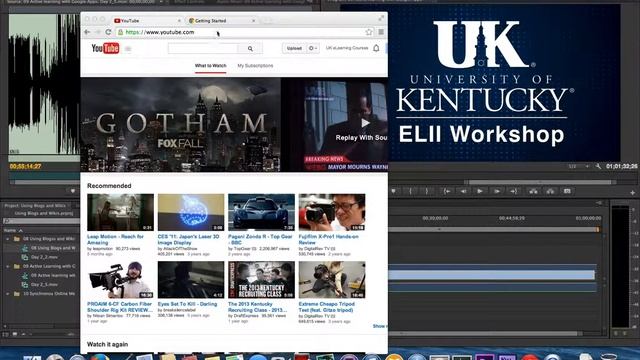Click the Upload button on YouTube

click(294, 48)
